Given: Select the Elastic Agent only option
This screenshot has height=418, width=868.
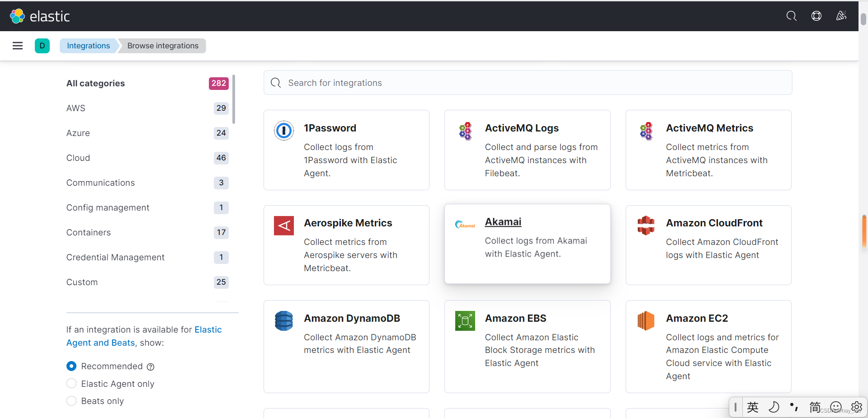Looking at the screenshot, I should click(71, 384).
